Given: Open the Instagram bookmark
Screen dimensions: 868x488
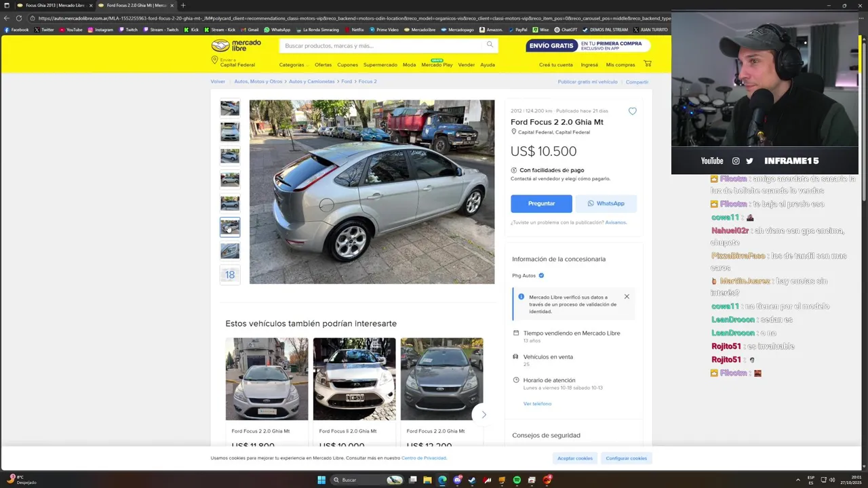Looking at the screenshot, I should coord(100,30).
